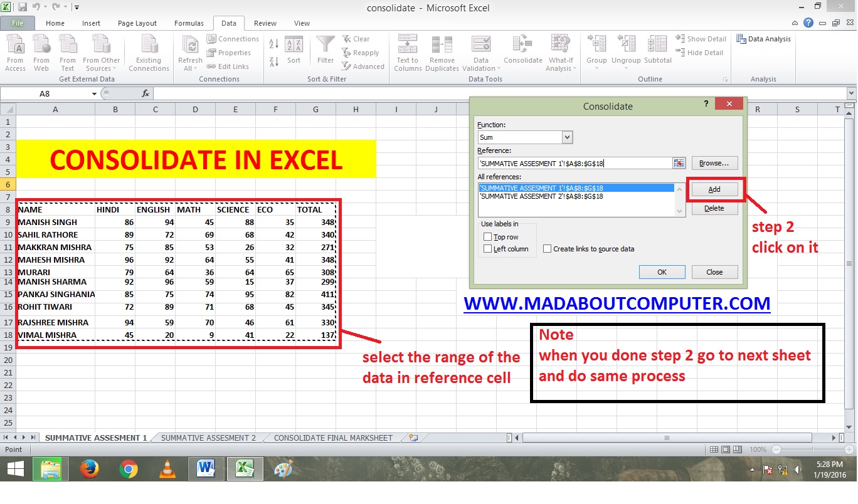
Task: Click the Insert Worksheet tab icon
Action: point(413,438)
